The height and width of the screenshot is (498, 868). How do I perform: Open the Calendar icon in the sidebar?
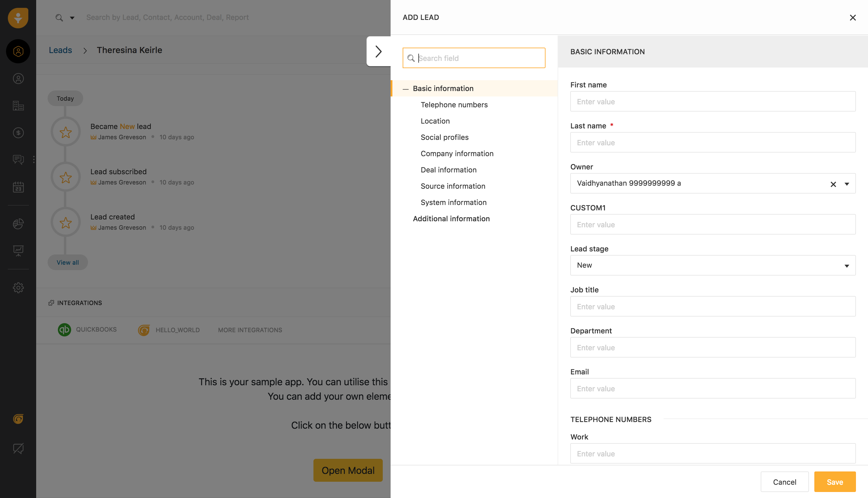[18, 187]
